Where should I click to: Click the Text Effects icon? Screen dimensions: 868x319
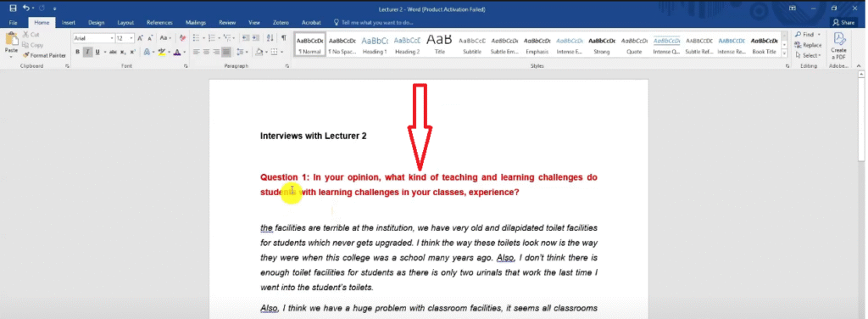coord(146,52)
